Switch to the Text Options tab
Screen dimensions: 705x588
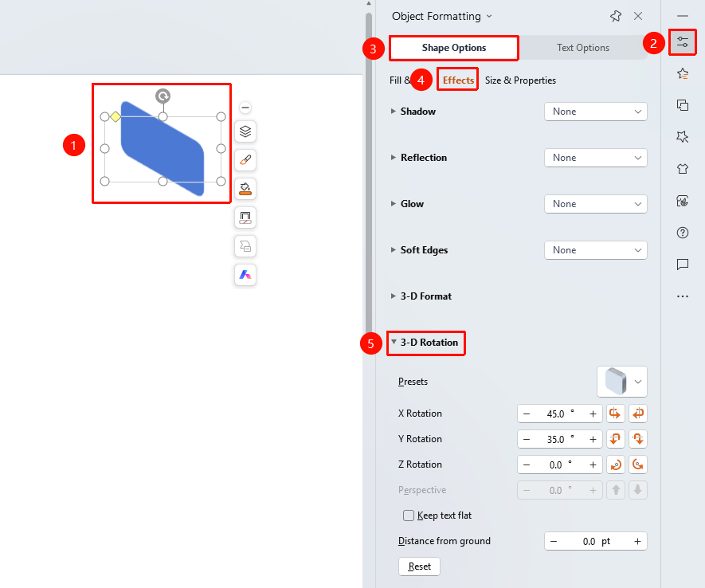click(582, 48)
